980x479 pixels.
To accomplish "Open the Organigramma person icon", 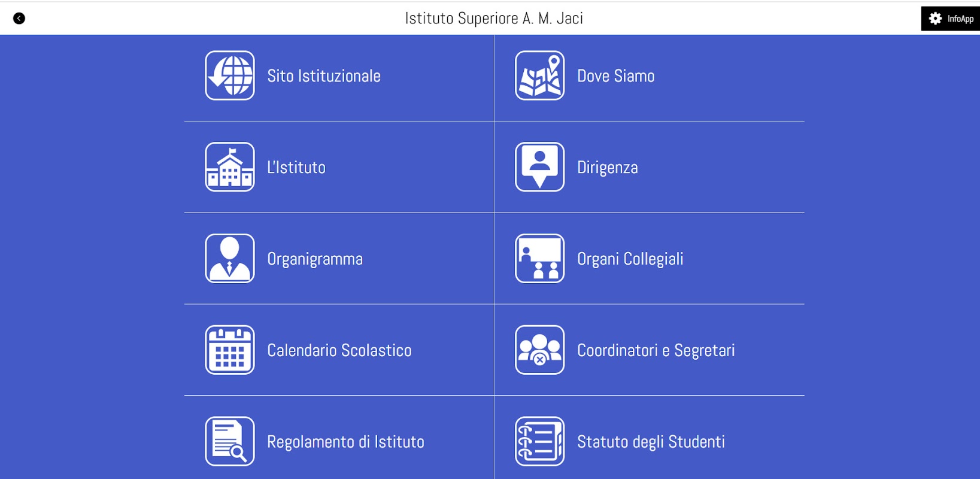I will click(230, 259).
